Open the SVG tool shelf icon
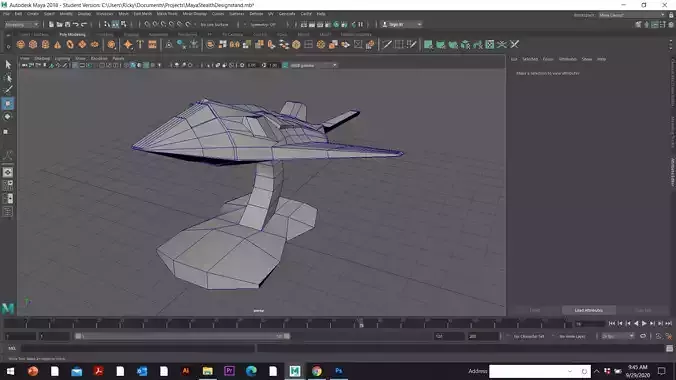This screenshot has height=380, width=676. coord(152,44)
